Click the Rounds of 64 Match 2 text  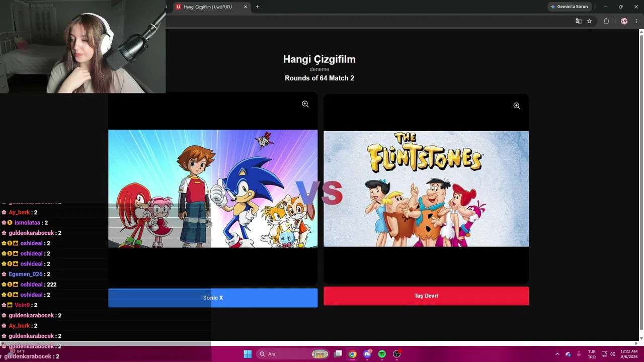pos(319,78)
